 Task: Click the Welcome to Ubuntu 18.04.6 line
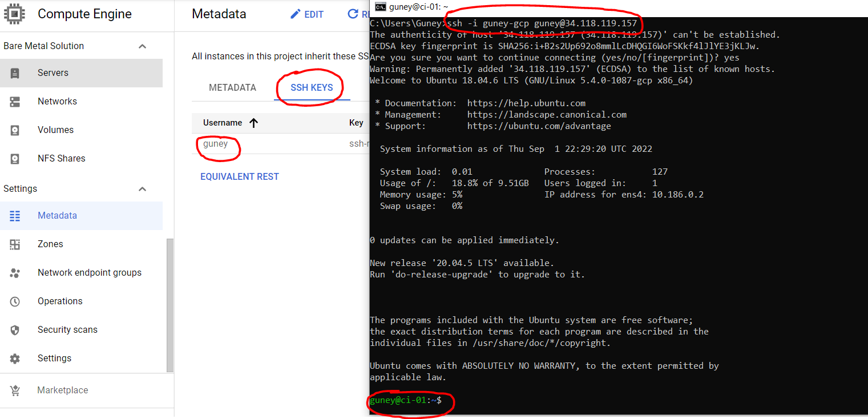tap(531, 80)
